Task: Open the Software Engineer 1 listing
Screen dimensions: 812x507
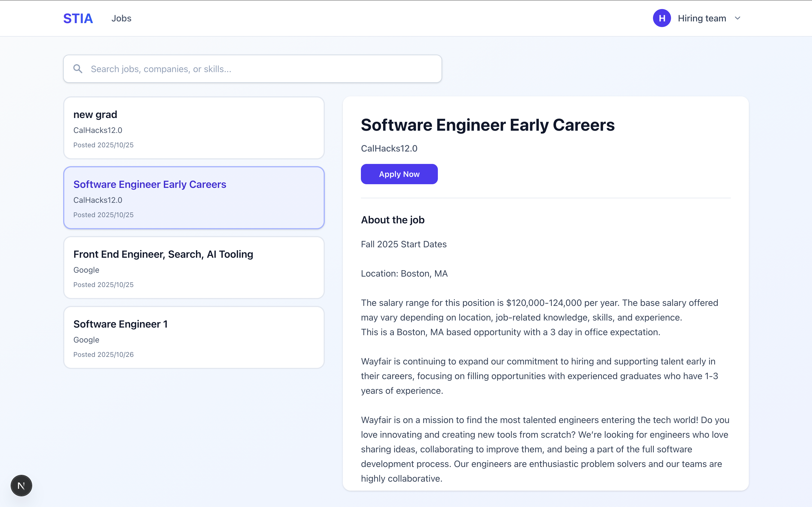Action: (x=194, y=337)
